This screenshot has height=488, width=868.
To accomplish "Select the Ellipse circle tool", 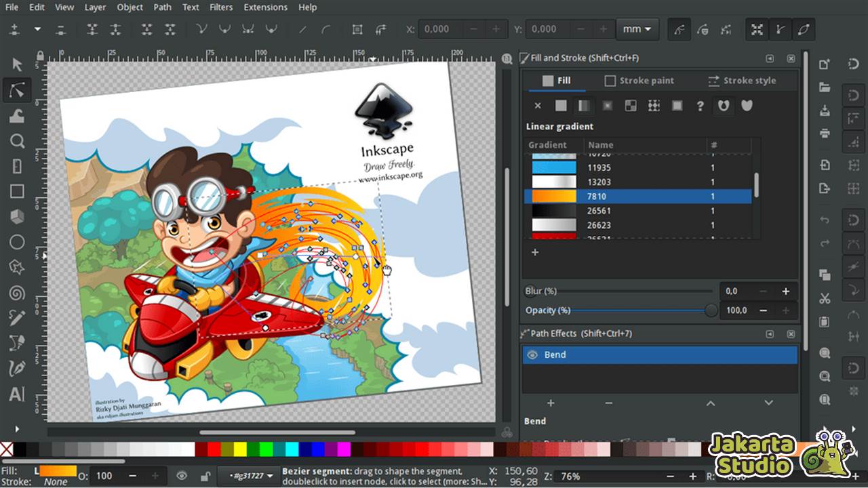I will coord(17,242).
